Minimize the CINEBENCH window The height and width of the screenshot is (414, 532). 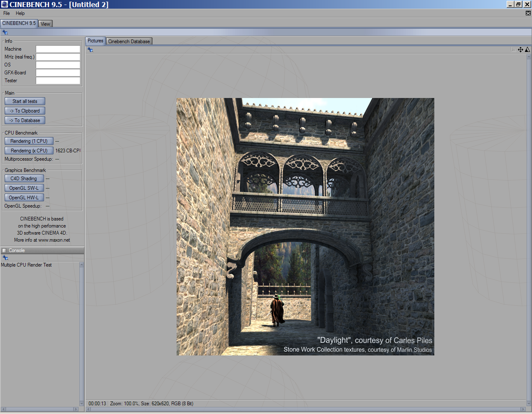tap(510, 4)
